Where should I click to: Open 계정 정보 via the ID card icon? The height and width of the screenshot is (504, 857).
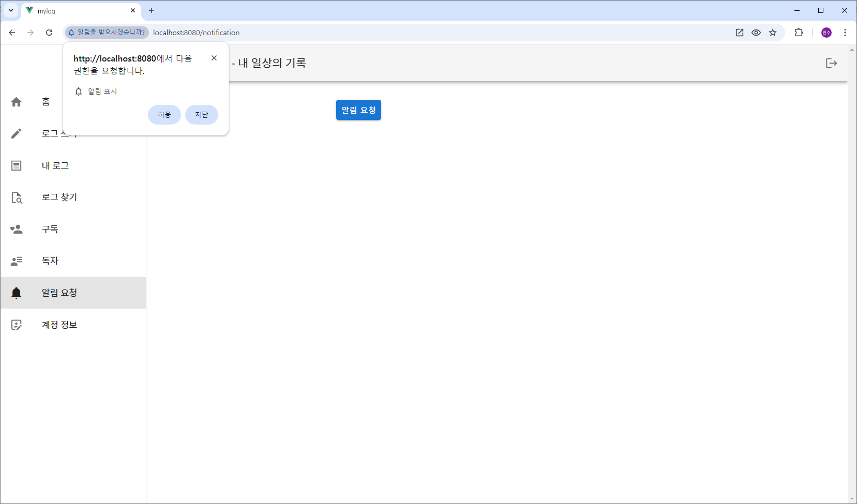pos(16,324)
